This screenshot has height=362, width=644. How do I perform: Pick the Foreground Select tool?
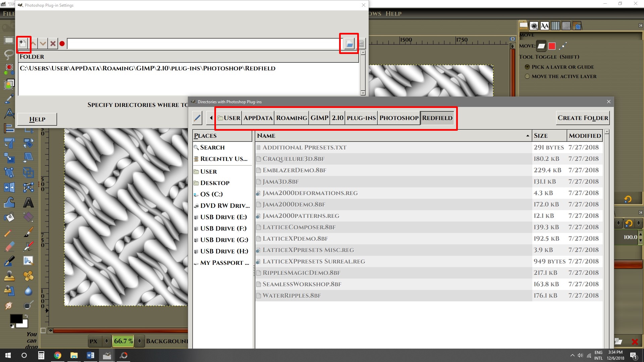9,84
